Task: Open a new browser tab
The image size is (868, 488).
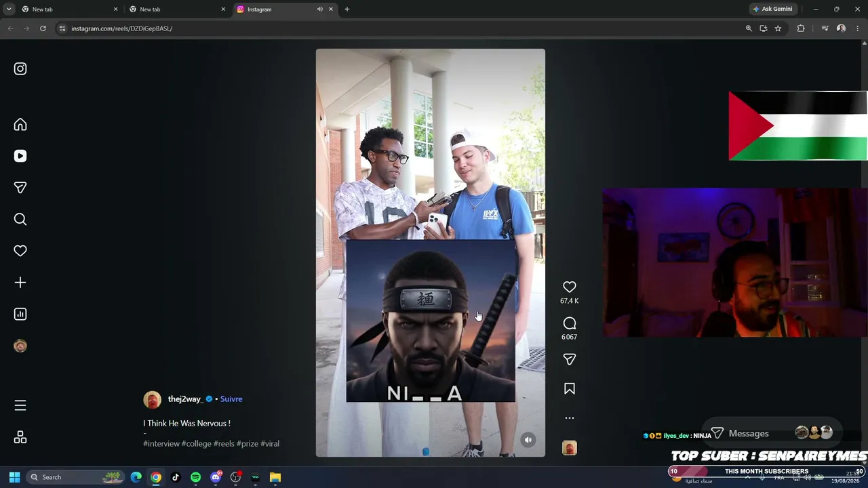Action: [x=347, y=9]
